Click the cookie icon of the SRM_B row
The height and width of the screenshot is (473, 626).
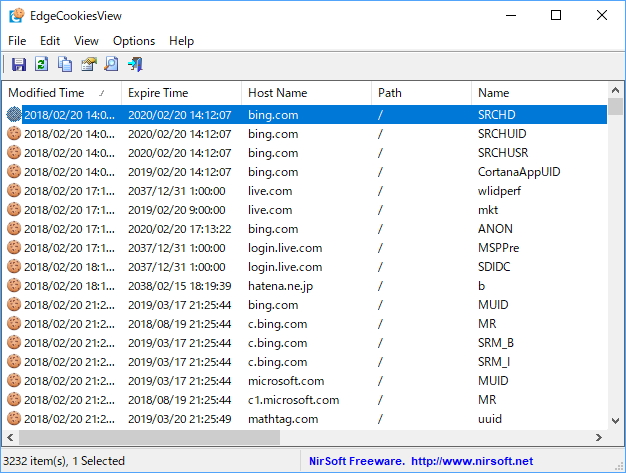click(x=14, y=342)
